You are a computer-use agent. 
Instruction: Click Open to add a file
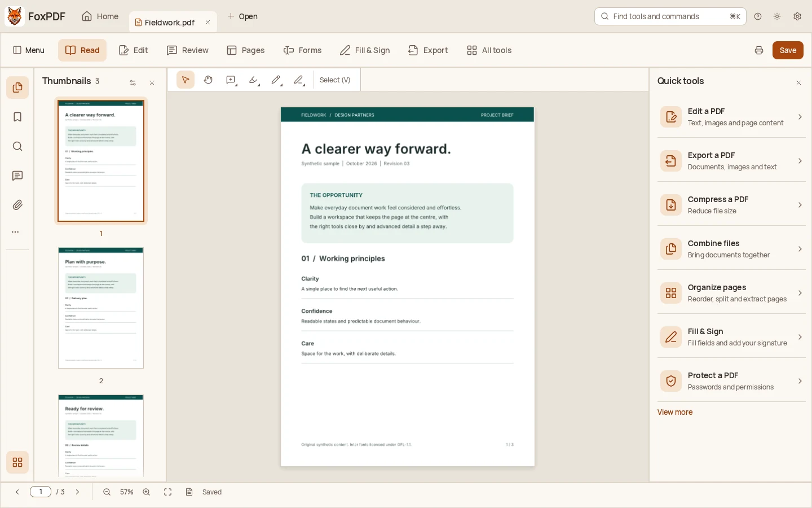click(242, 16)
